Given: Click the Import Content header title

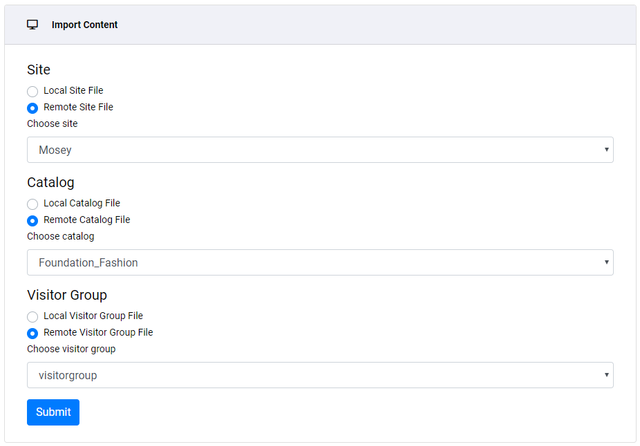Looking at the screenshot, I should [84, 25].
